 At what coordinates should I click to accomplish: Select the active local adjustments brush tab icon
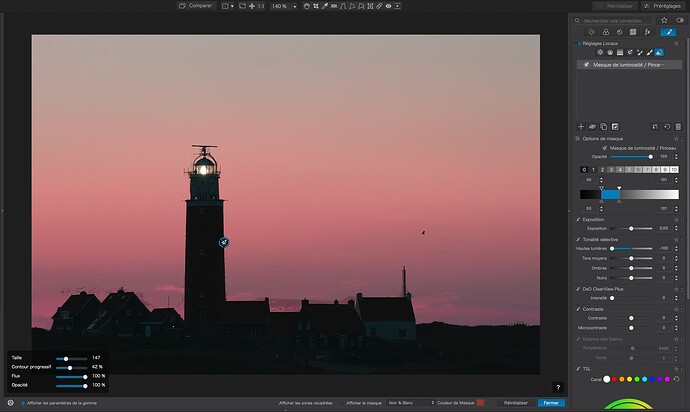(x=669, y=32)
